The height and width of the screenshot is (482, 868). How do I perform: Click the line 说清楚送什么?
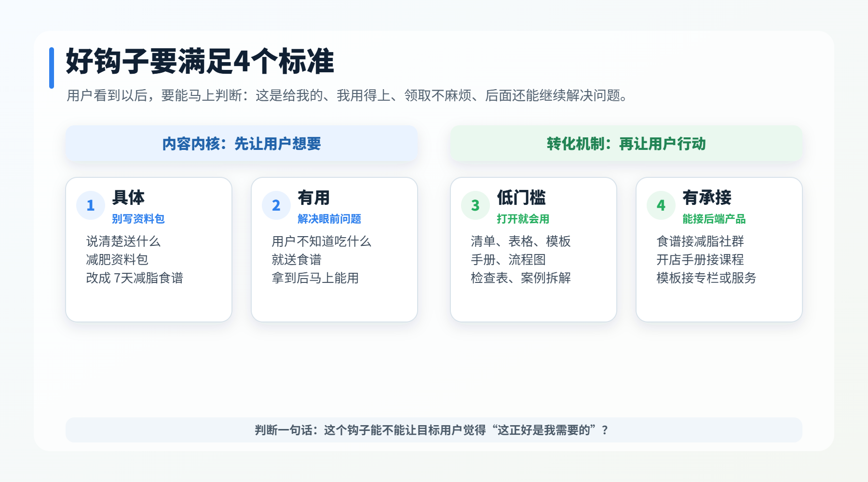123,241
